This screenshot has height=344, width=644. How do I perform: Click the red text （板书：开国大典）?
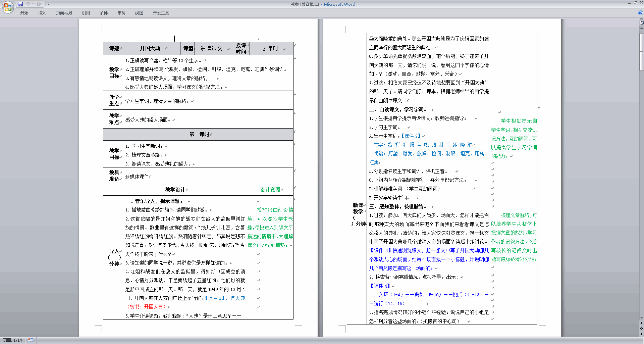click(x=146, y=307)
